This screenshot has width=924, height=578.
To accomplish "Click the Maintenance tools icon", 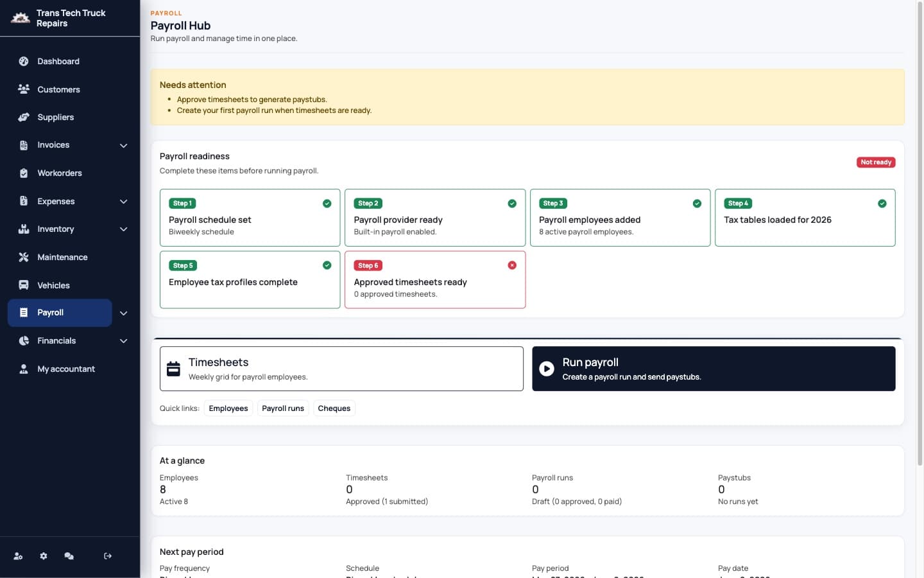I will point(24,258).
